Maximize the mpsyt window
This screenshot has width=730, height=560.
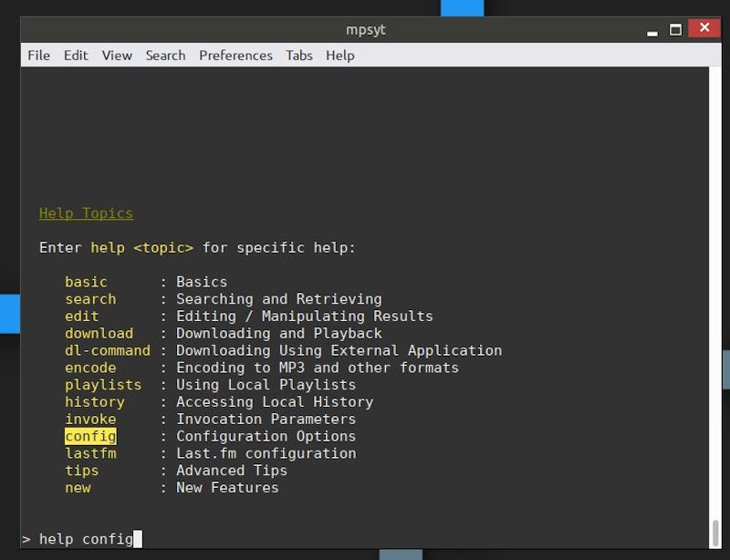point(676,29)
